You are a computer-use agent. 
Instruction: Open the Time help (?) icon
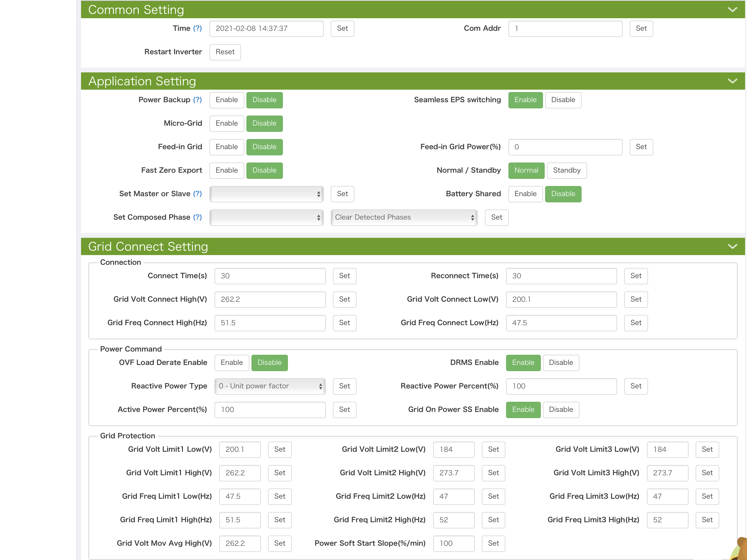[198, 28]
